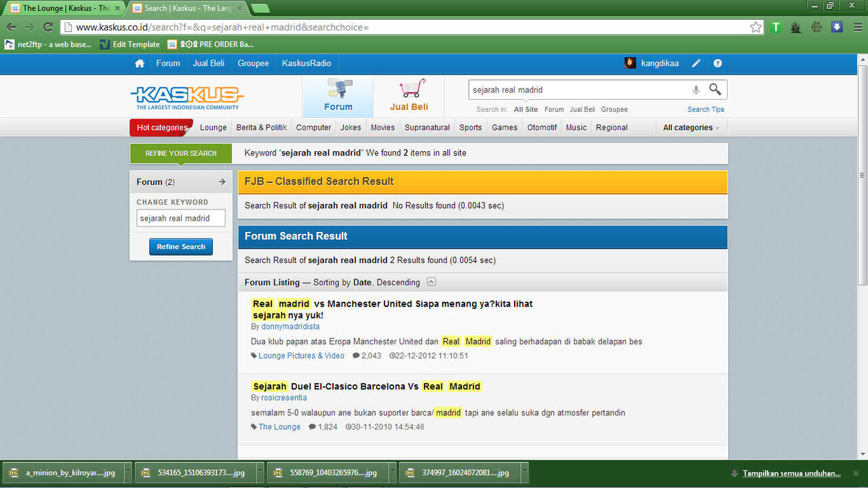This screenshot has width=868, height=488.
Task: Open net2ftp bookmark
Action: pyautogui.click(x=47, y=45)
